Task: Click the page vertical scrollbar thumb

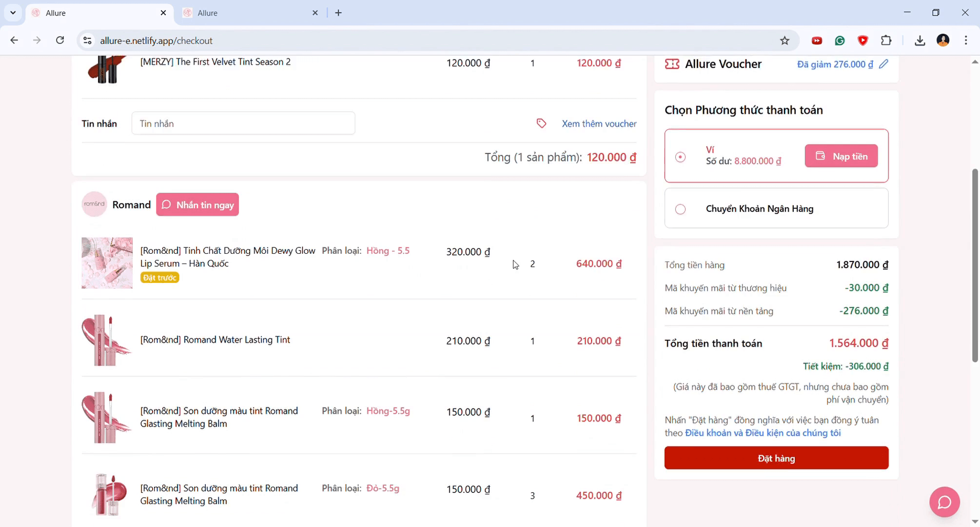Action: tap(975, 266)
